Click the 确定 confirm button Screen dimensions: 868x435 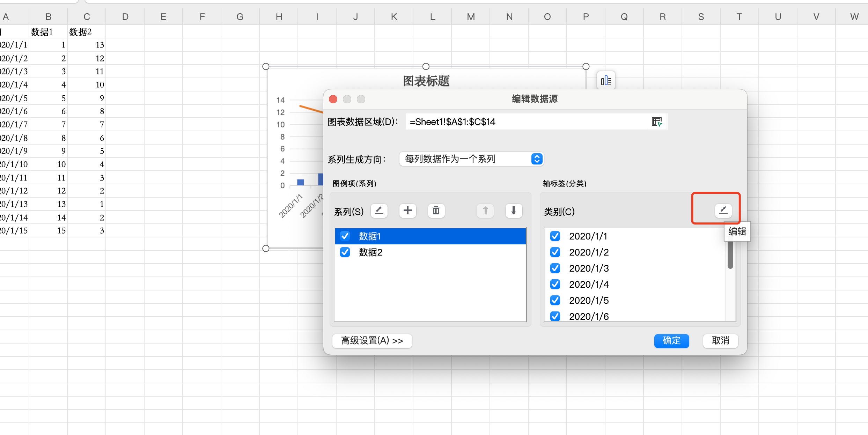(671, 340)
